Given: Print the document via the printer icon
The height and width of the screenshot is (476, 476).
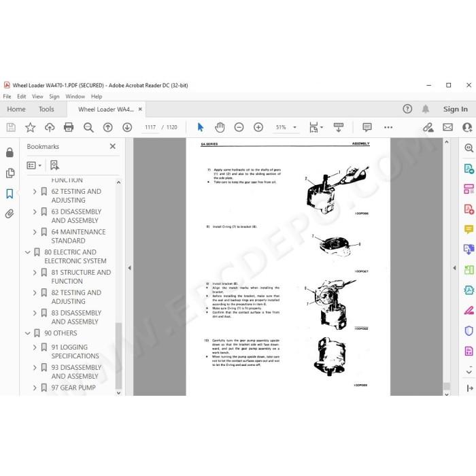Looking at the screenshot, I should (x=69, y=127).
